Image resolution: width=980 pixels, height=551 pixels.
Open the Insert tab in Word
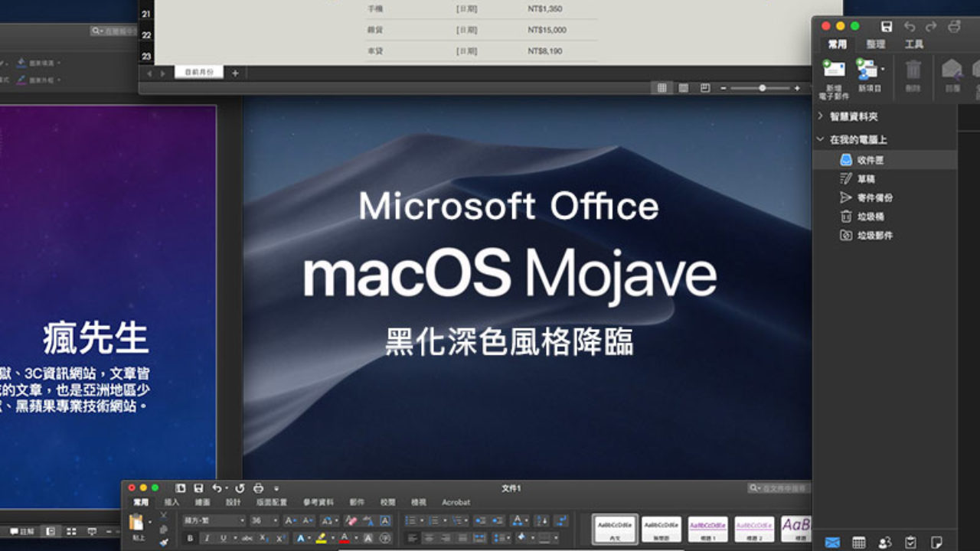click(x=171, y=502)
